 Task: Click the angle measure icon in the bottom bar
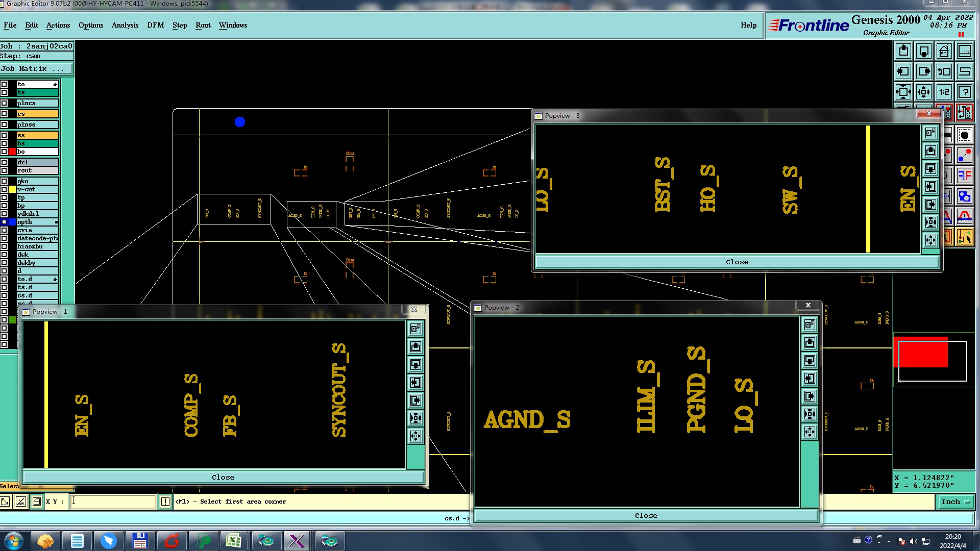coord(20,502)
